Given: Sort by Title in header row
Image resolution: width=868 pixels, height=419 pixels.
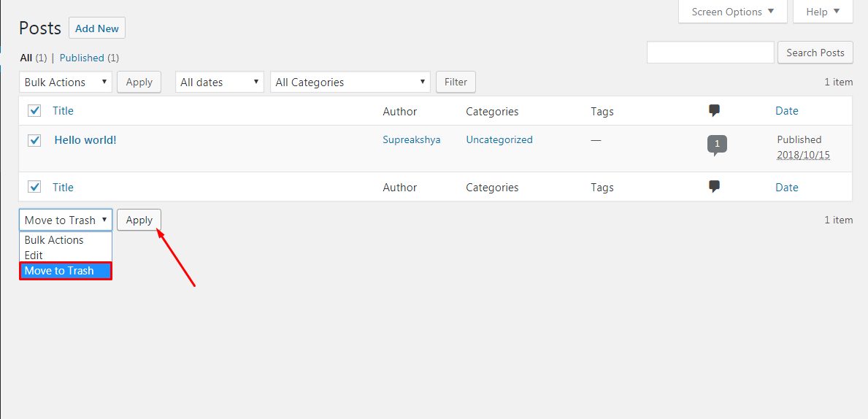Looking at the screenshot, I should click(63, 111).
